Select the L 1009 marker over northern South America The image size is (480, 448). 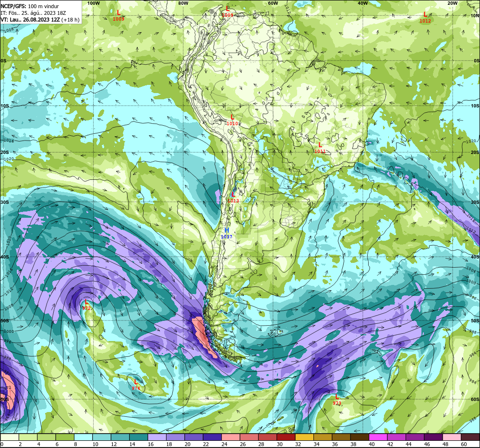[228, 12]
